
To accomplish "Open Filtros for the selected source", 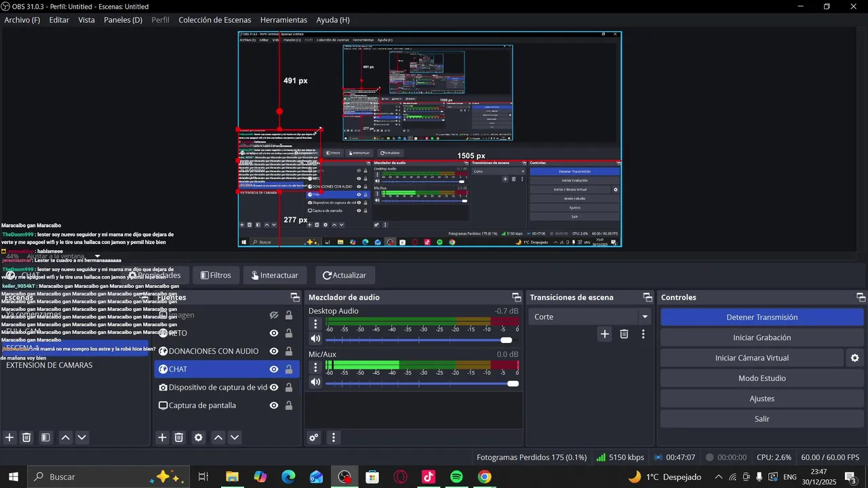I will click(216, 275).
